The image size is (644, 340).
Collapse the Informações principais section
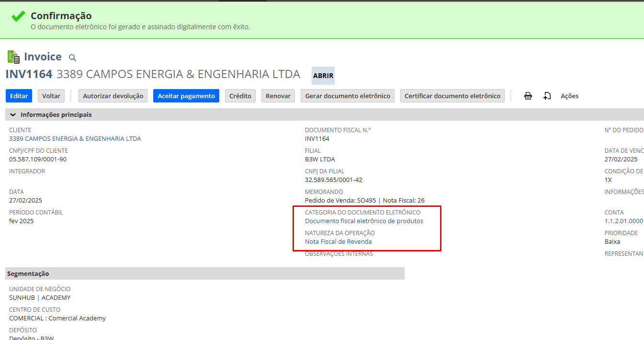pyautogui.click(x=13, y=115)
